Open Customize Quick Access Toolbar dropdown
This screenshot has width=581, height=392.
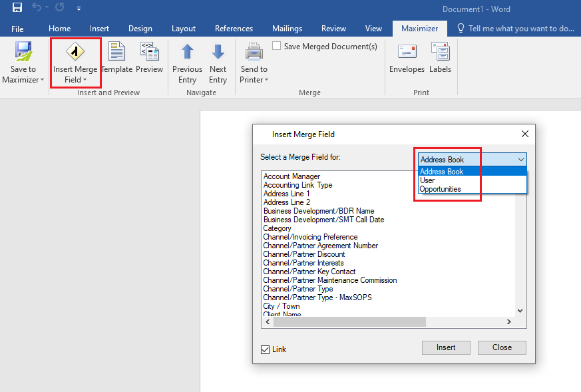(79, 9)
